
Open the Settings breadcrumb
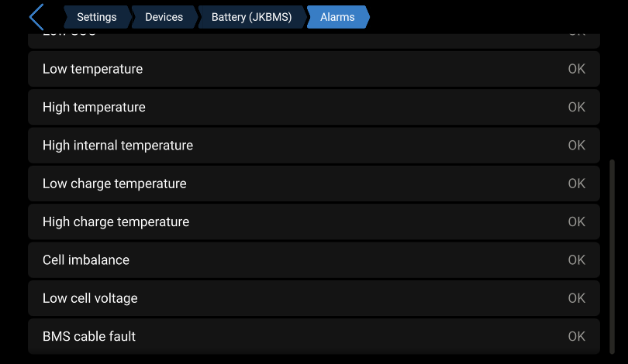point(97,17)
